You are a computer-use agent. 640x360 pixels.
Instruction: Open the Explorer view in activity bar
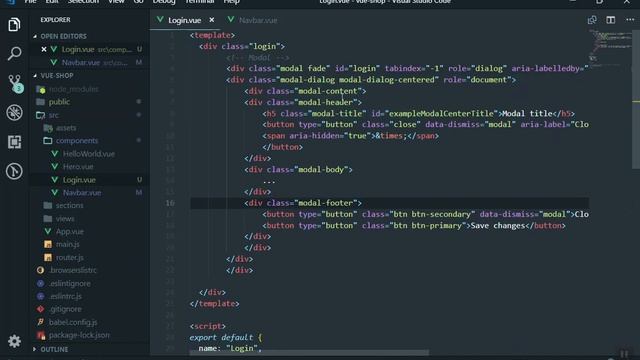pyautogui.click(x=14, y=24)
